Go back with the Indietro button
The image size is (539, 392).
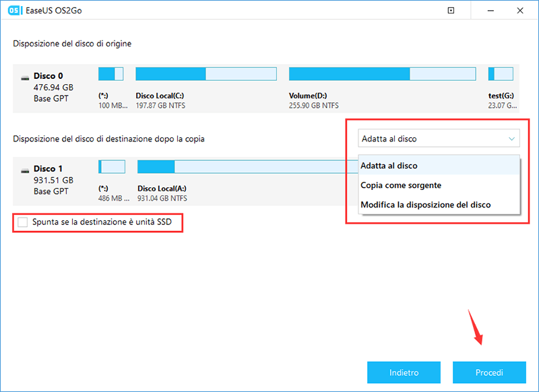(404, 372)
